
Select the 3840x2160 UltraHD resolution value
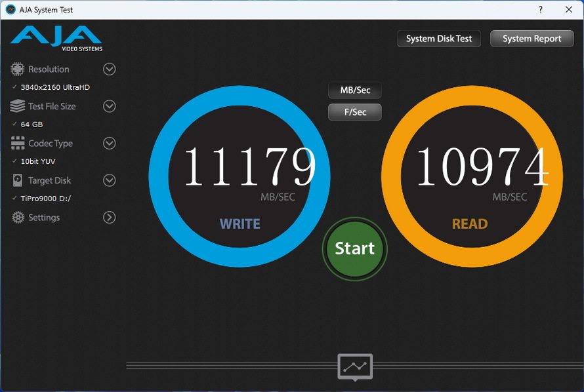coord(55,87)
